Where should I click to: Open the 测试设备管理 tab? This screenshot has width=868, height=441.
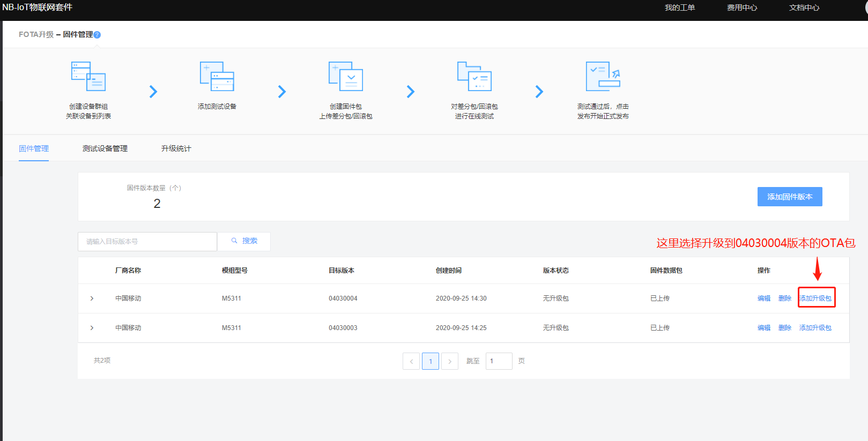[x=105, y=148]
